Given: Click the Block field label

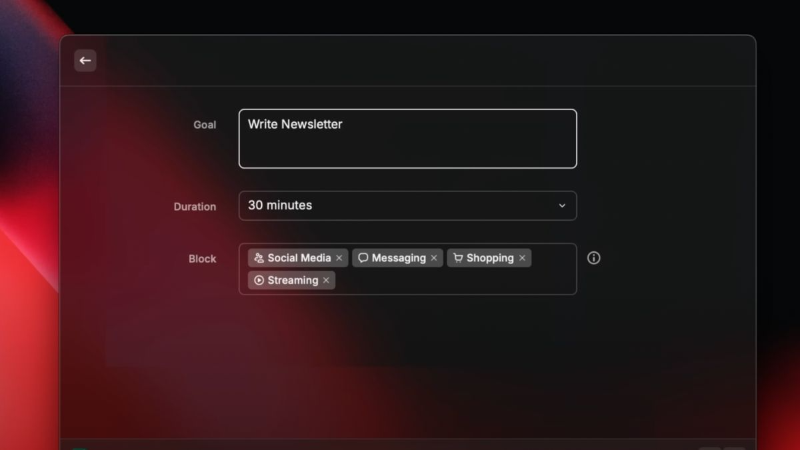Looking at the screenshot, I should (x=203, y=259).
